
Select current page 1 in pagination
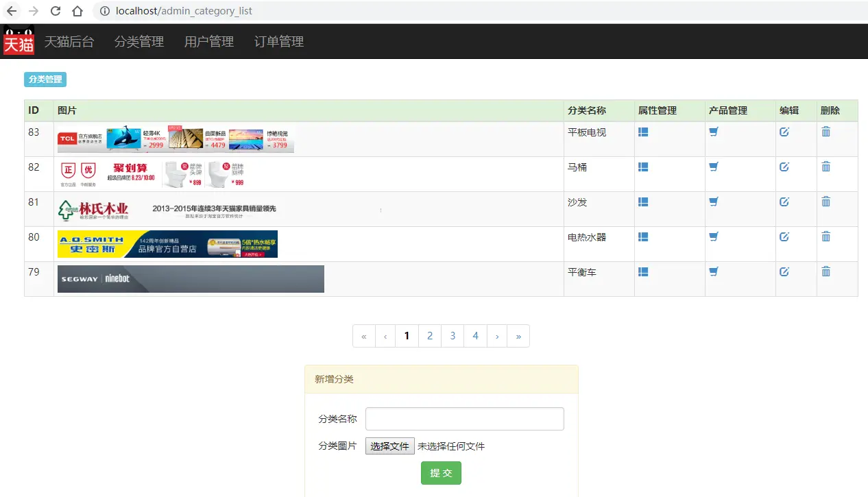407,336
